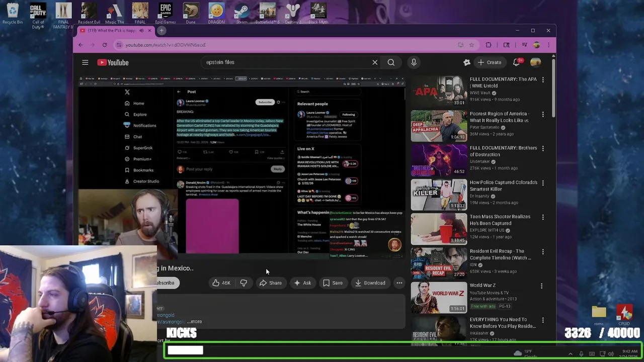The height and width of the screenshot is (362, 644).
Task: Open browser media controls icon
Action: pos(525,45)
